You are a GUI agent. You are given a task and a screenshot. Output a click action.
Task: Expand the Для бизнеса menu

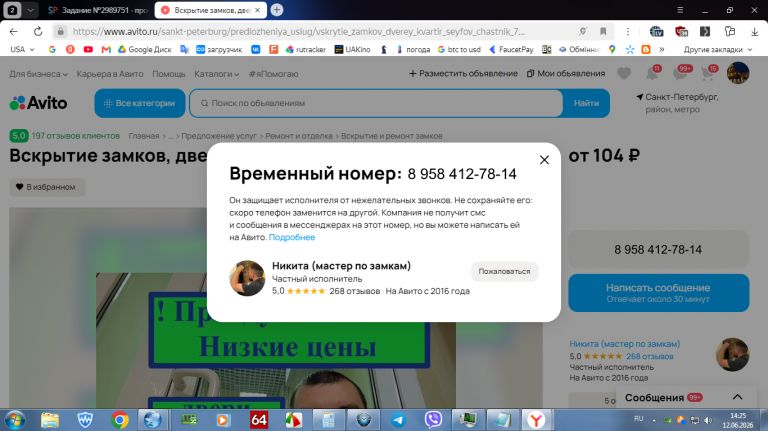[38, 74]
